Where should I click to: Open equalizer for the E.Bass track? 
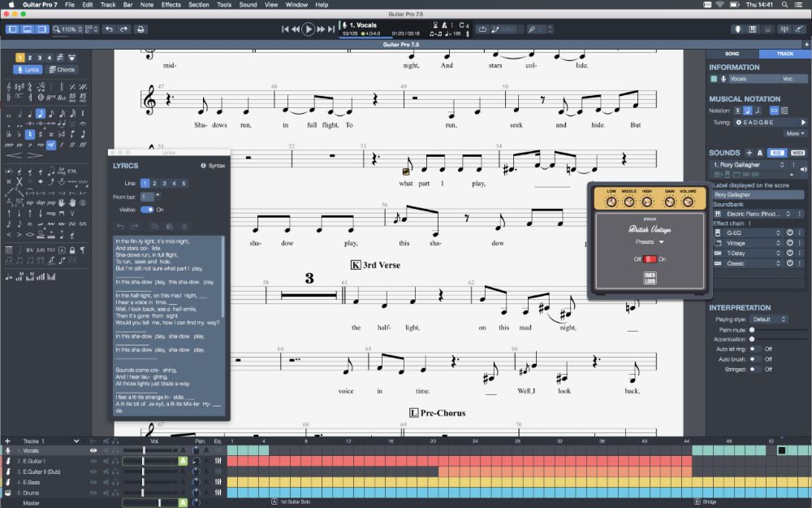(x=218, y=482)
